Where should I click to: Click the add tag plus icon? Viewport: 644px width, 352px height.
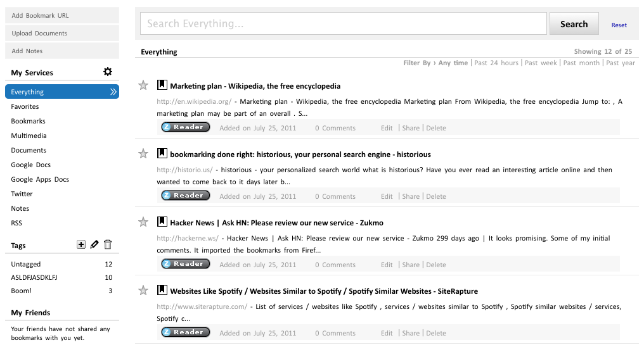[x=81, y=244]
